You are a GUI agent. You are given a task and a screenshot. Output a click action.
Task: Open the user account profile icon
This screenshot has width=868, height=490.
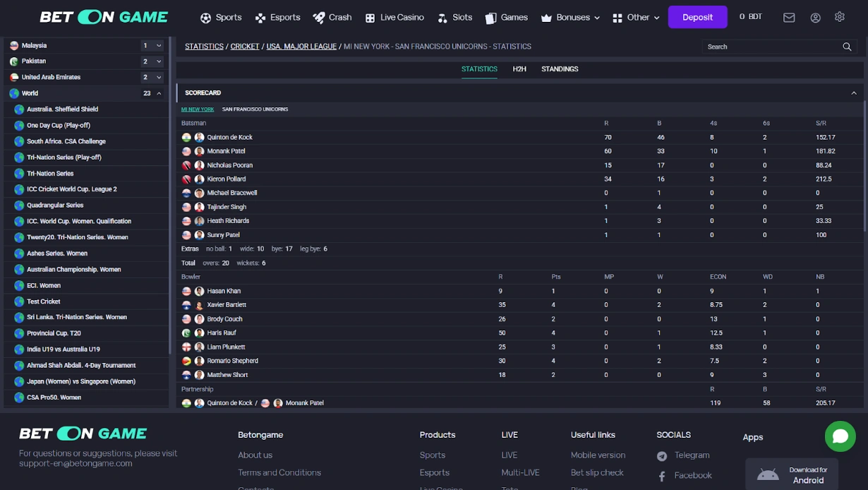tap(815, 18)
